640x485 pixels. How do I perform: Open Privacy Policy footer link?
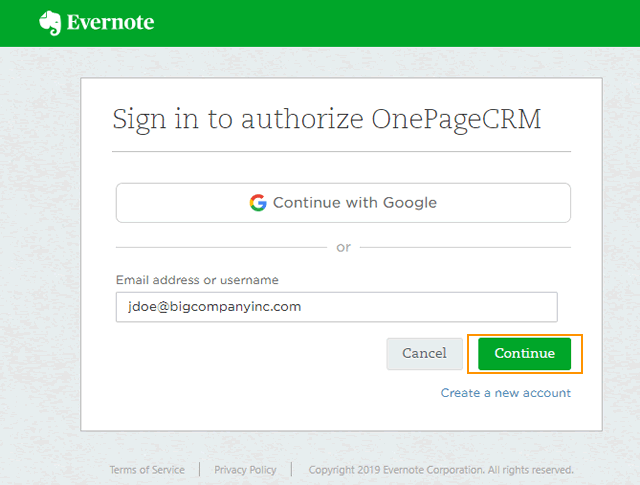coord(245,470)
